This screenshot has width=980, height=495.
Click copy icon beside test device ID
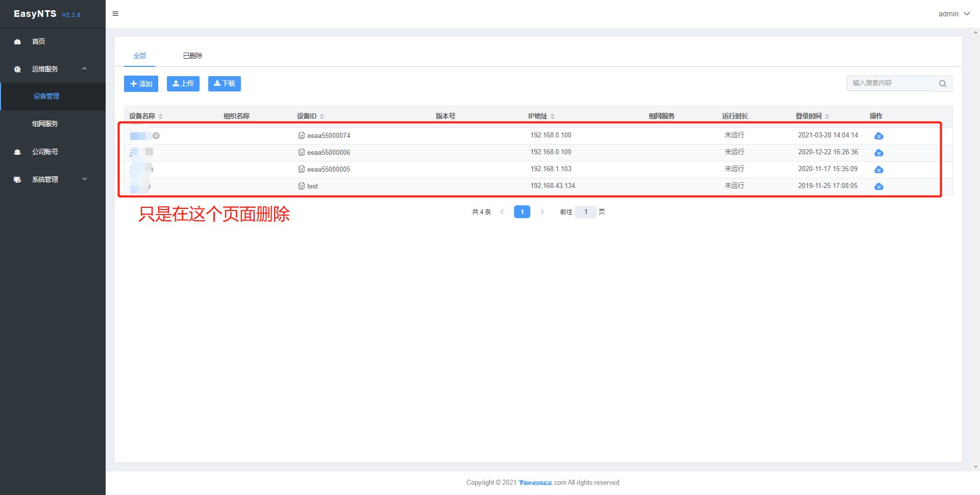pyautogui.click(x=302, y=186)
